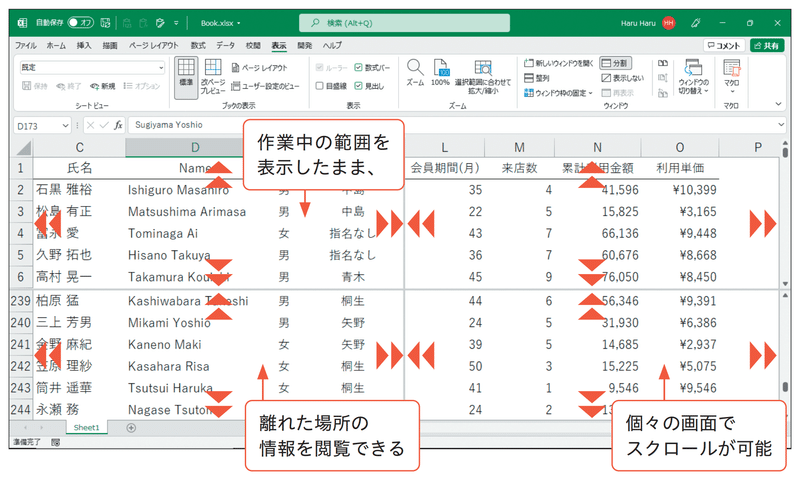
Task: Click 新しいウィンドウを開く
Action: [559, 63]
